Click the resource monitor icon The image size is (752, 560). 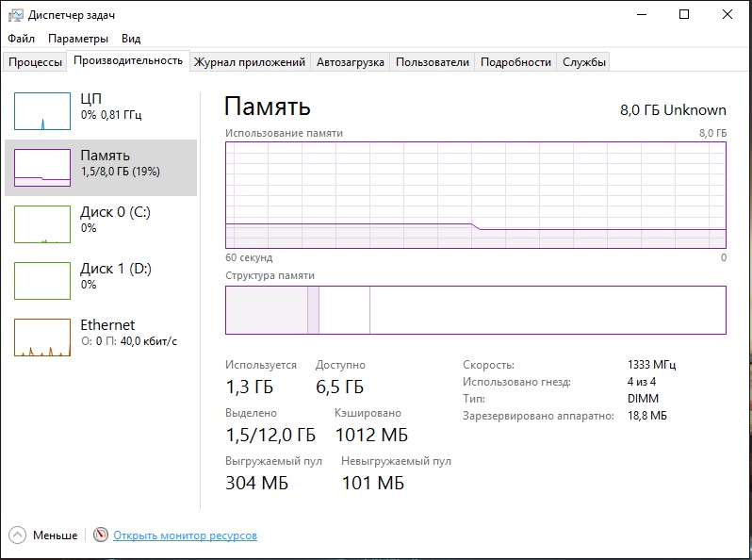point(101,535)
